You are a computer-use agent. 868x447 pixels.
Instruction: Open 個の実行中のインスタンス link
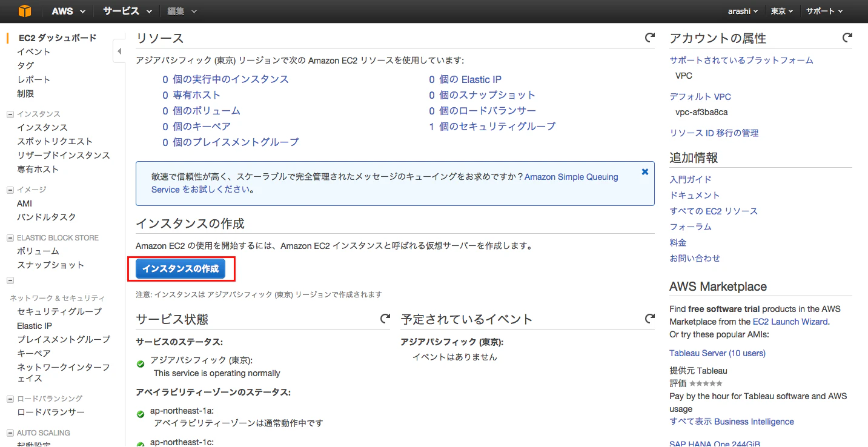[231, 79]
